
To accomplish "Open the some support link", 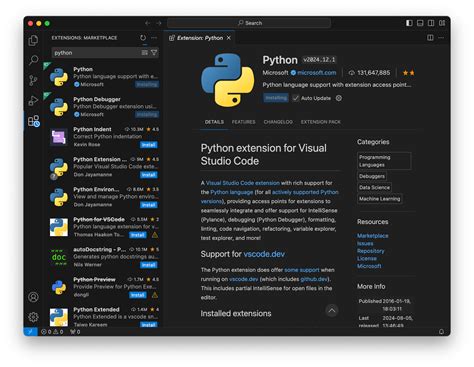I will tap(302, 270).
